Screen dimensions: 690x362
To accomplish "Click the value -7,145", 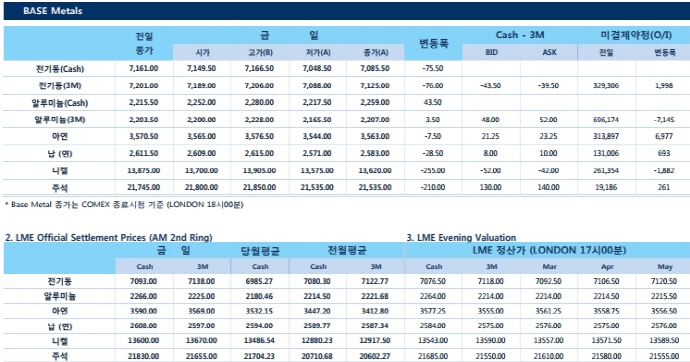I will click(664, 120).
